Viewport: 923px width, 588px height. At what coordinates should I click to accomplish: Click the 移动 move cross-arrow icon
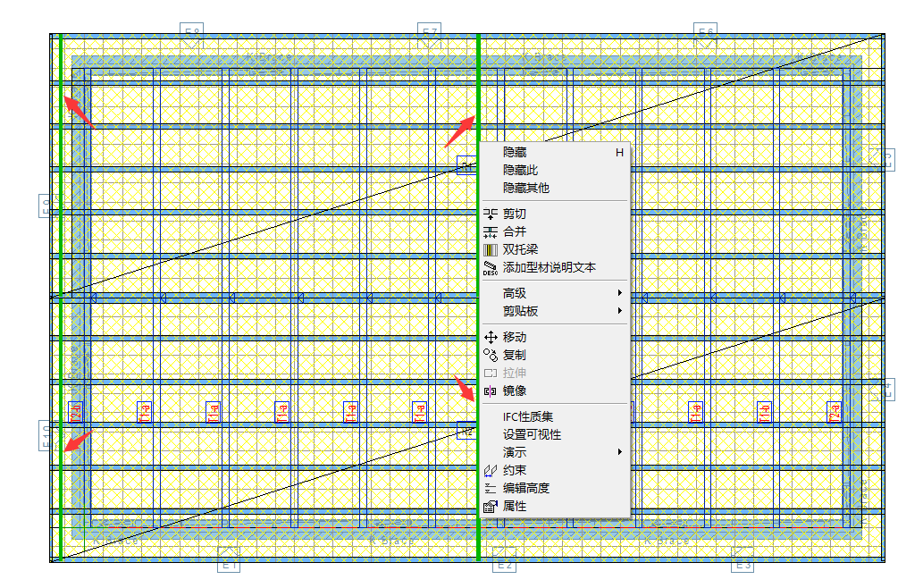pyautogui.click(x=491, y=337)
